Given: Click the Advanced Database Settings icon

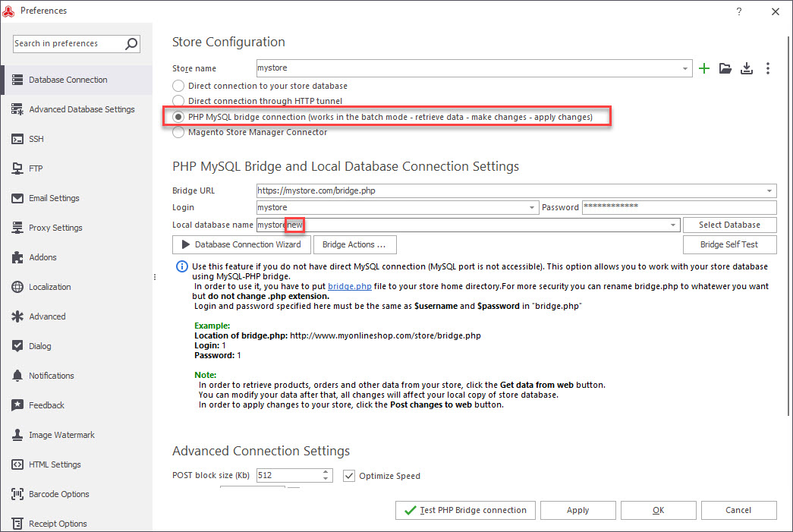Looking at the screenshot, I should (x=17, y=109).
